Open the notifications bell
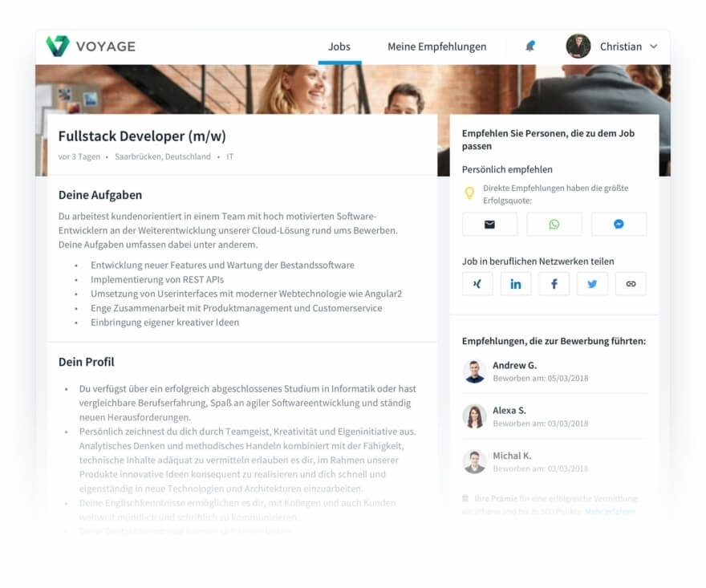 (x=530, y=47)
